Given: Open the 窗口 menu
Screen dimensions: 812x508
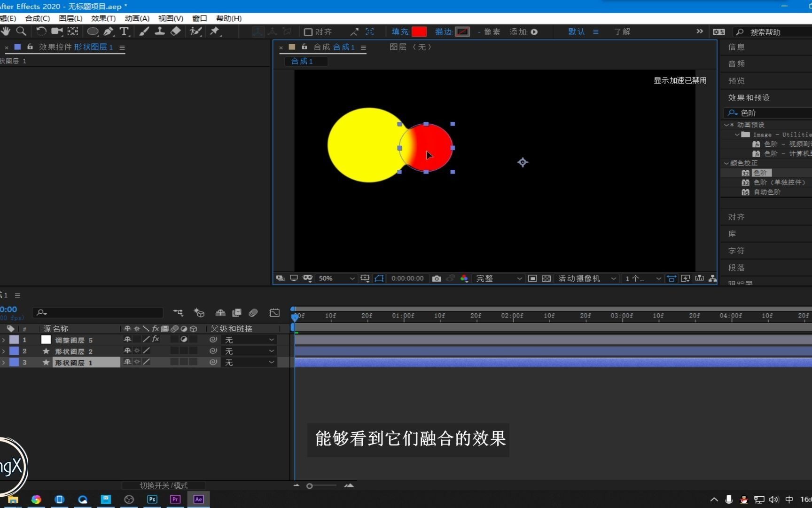Looking at the screenshot, I should 199,18.
